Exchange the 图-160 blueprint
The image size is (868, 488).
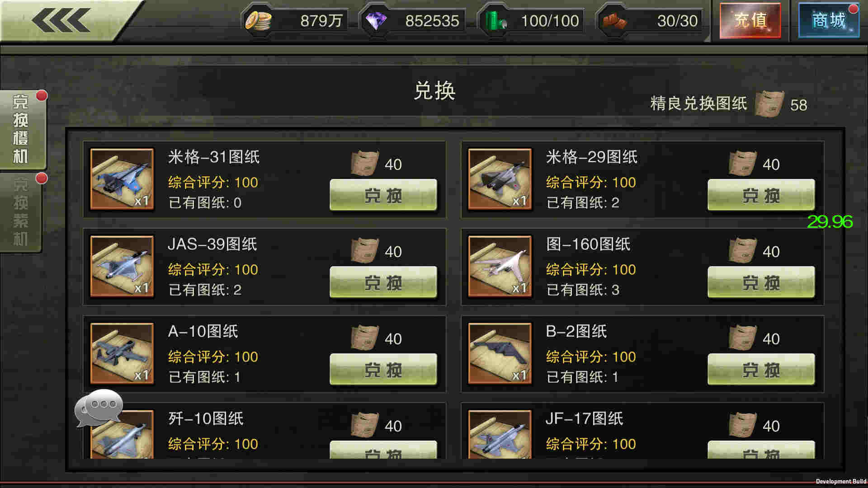click(x=761, y=282)
